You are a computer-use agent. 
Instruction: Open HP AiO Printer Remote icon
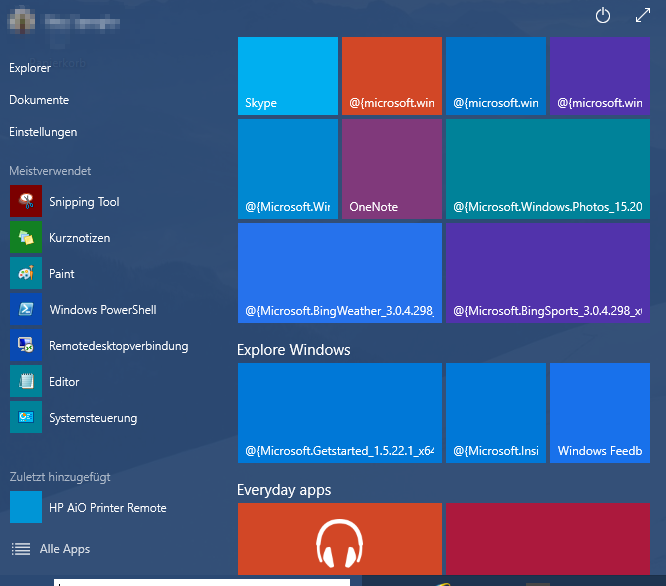pyautogui.click(x=26, y=507)
